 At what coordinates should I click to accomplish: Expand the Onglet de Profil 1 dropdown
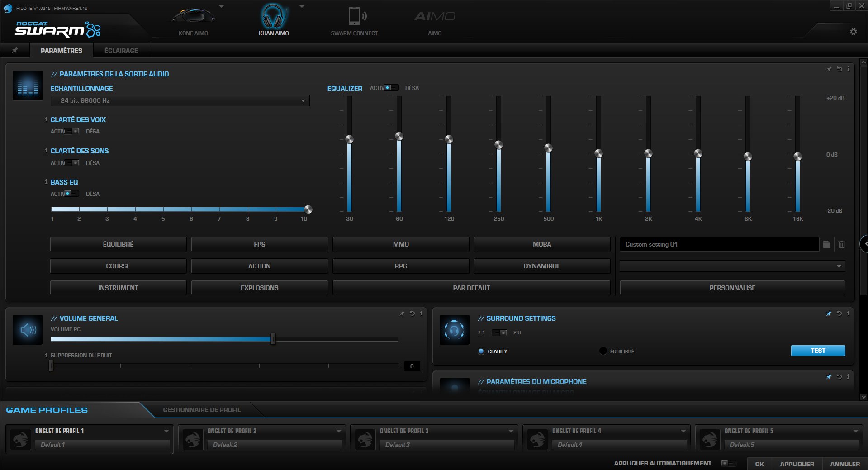(166, 431)
